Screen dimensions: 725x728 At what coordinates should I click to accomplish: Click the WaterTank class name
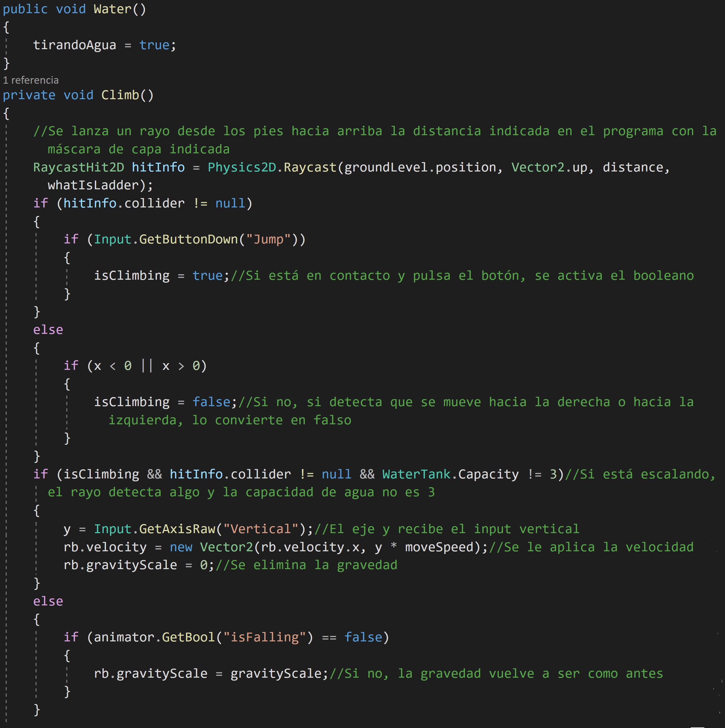[416, 474]
